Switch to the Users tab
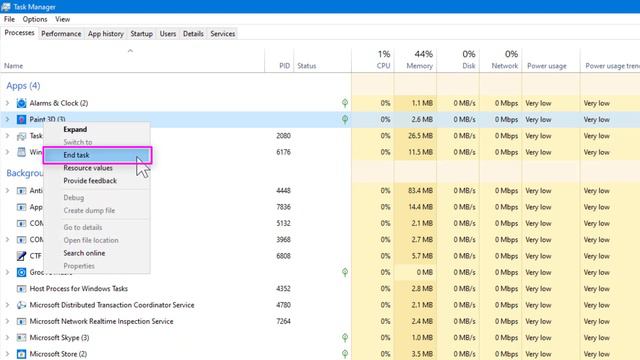The image size is (640, 360). click(x=168, y=34)
